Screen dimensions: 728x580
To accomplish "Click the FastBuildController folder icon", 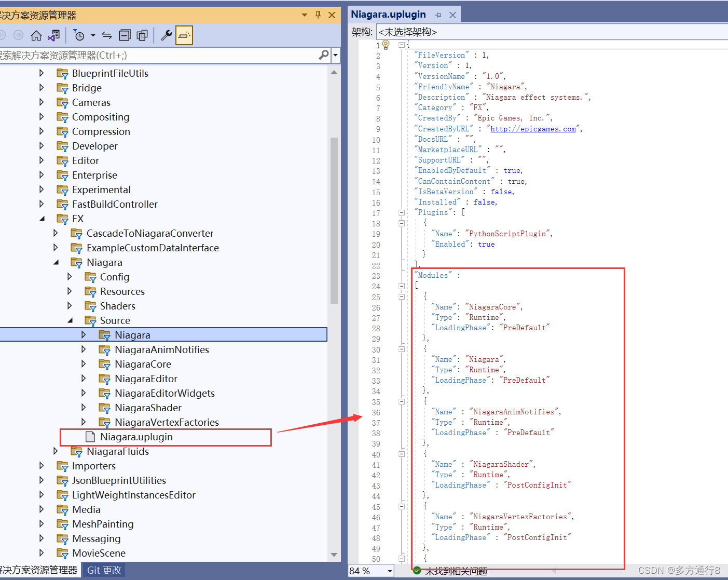I will coord(63,205).
